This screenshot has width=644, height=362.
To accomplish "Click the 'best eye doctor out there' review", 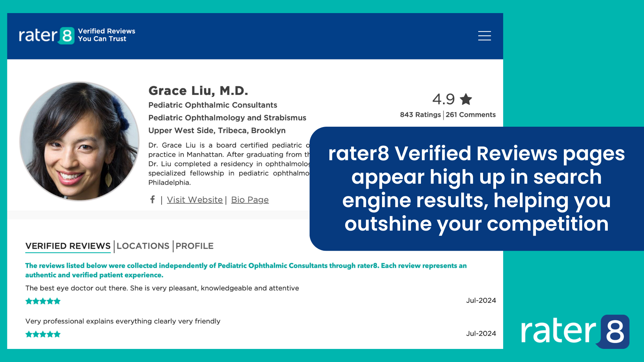I will click(162, 288).
